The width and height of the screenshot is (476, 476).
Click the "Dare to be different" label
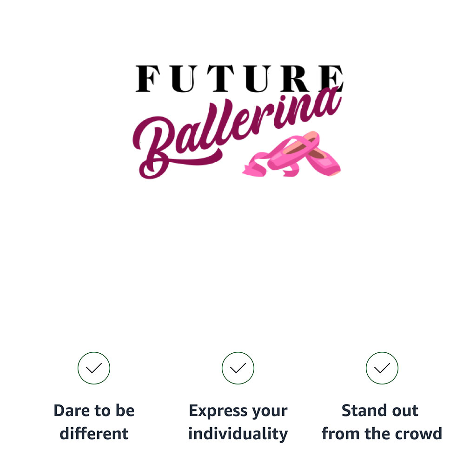click(x=94, y=422)
